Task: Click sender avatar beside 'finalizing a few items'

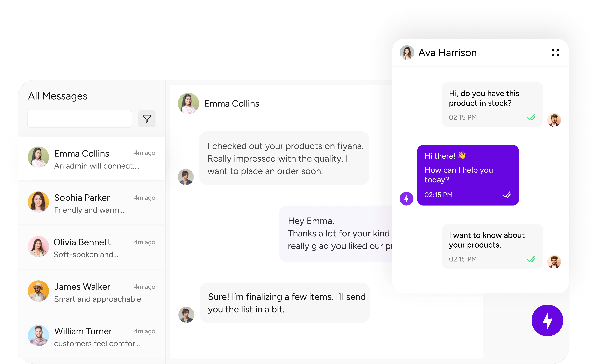Action: point(186,314)
